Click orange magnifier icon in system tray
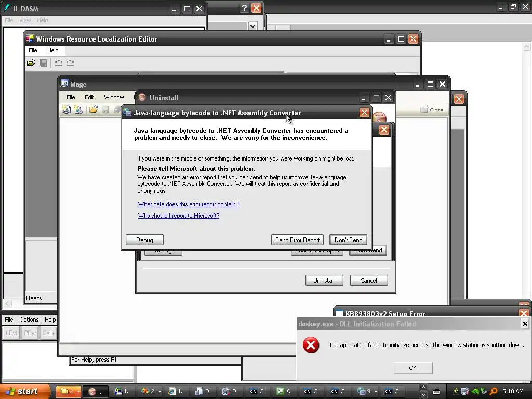 pos(494,391)
